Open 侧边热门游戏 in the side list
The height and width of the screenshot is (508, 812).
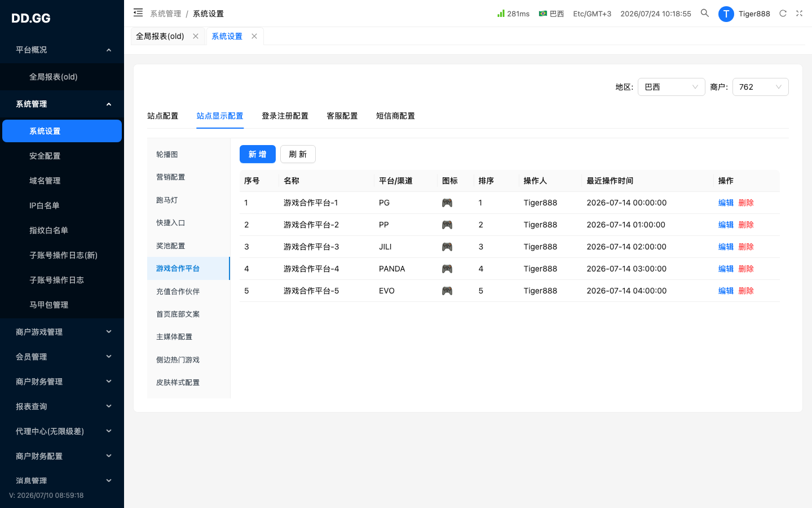188,360
